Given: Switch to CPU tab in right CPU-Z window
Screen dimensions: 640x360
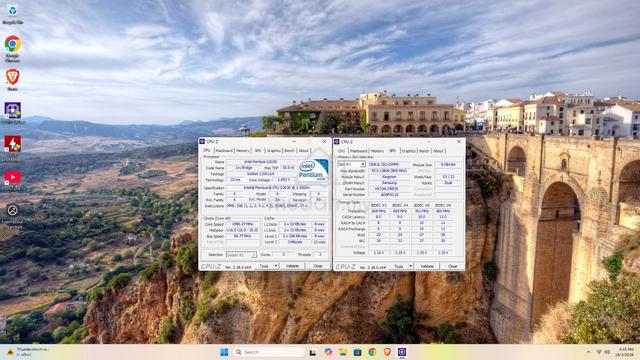Looking at the screenshot, I should (342, 151).
